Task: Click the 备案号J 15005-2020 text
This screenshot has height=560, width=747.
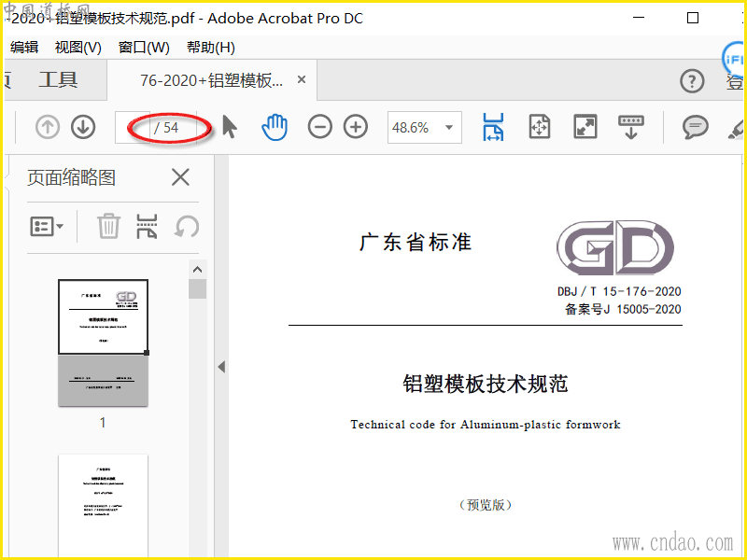Action: click(623, 309)
